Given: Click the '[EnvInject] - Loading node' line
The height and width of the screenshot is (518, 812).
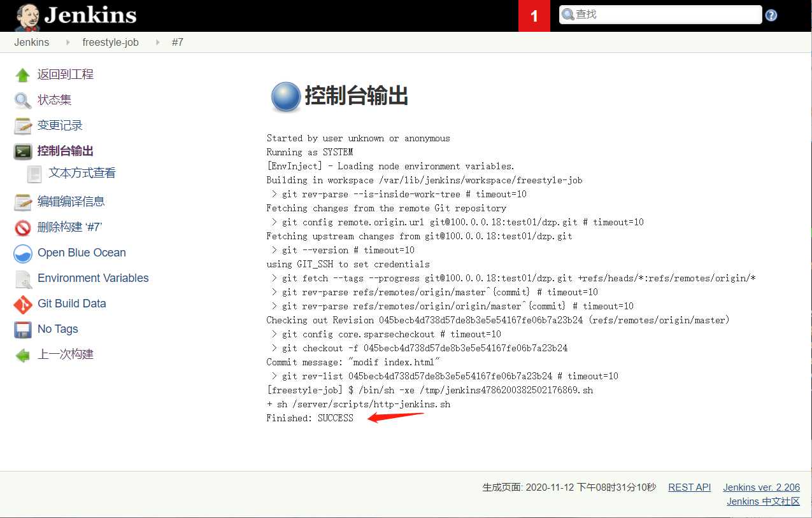Looking at the screenshot, I should click(390, 166).
